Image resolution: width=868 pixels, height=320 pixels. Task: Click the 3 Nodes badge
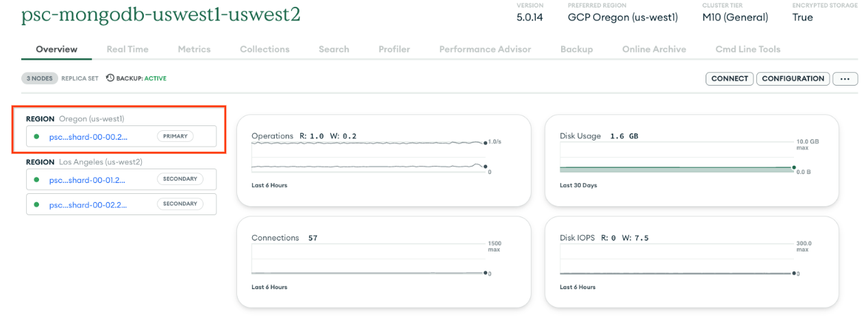39,78
